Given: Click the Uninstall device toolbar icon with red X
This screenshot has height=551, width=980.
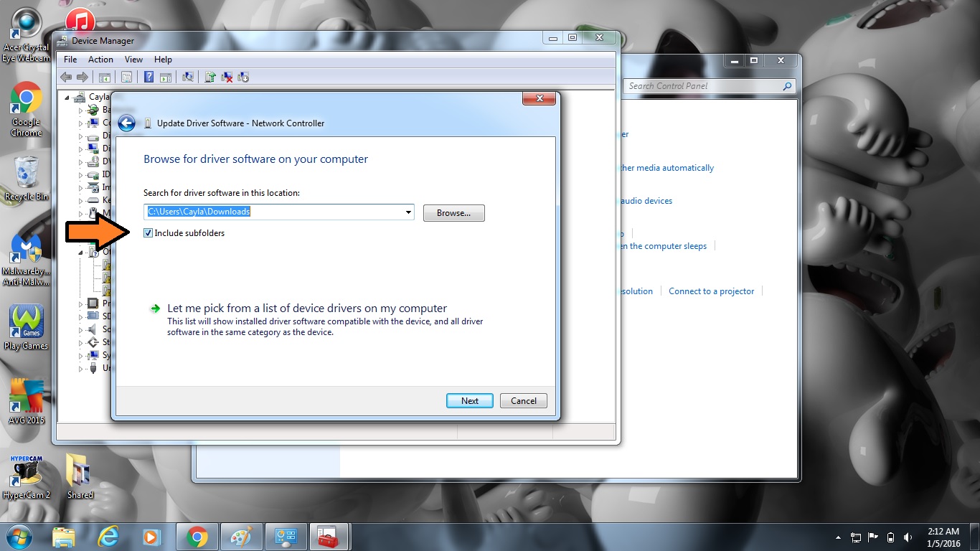Looking at the screenshot, I should click(227, 77).
